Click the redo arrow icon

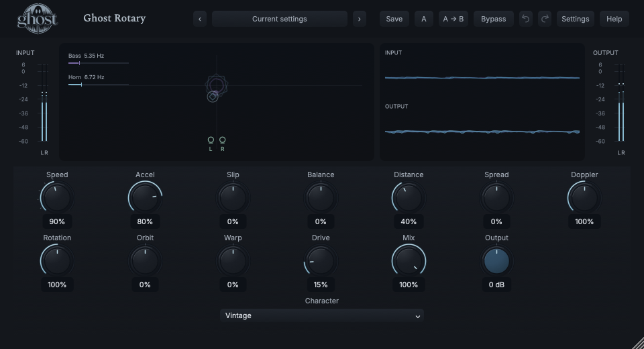pyautogui.click(x=545, y=19)
